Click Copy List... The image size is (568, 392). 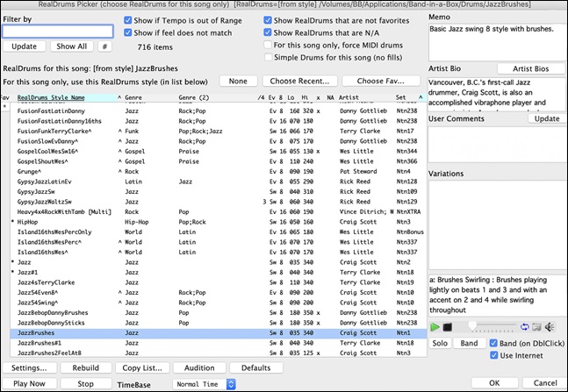pos(142,367)
